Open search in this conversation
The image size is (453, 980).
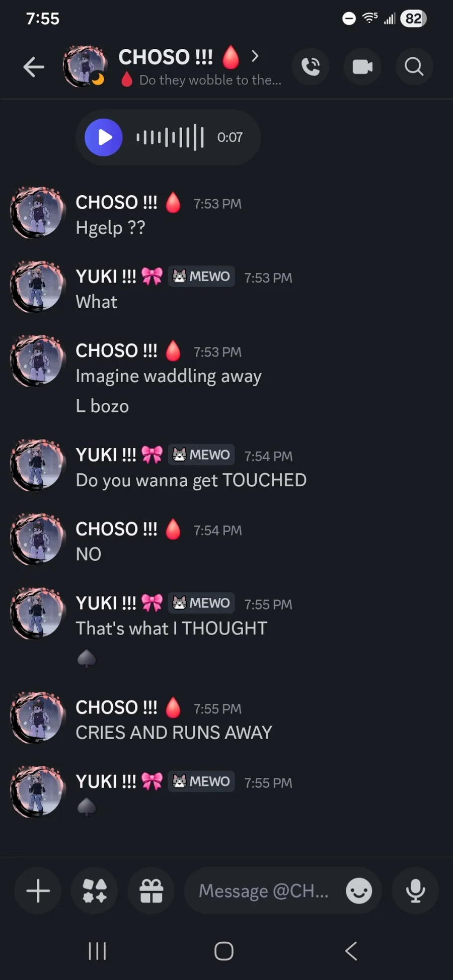tap(414, 66)
